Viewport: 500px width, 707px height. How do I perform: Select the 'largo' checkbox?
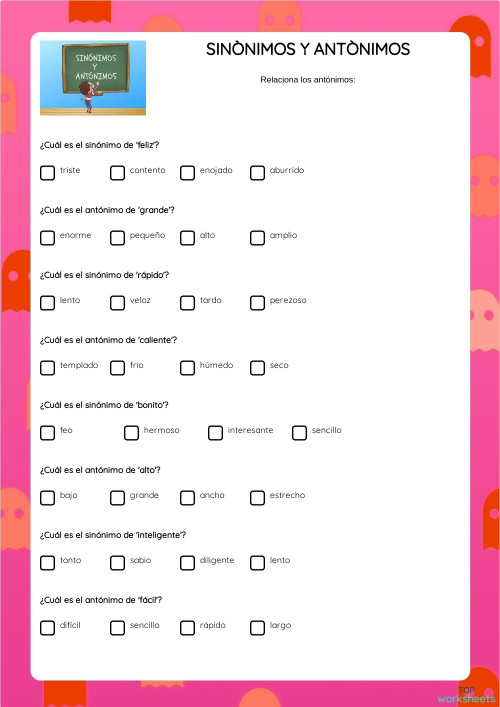point(257,628)
